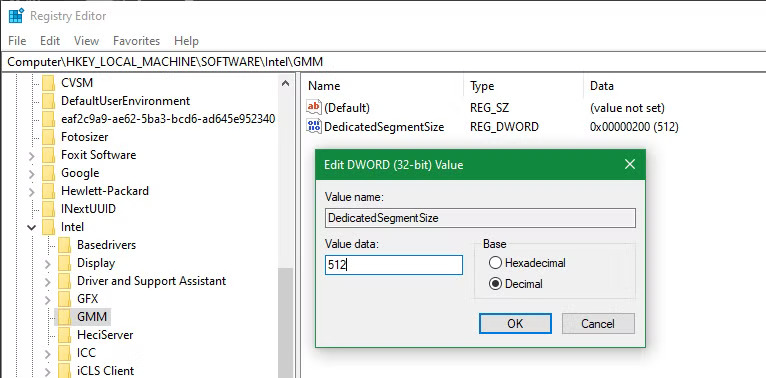
Task: Click the tree pane scroll-up arrow
Action: [x=286, y=83]
